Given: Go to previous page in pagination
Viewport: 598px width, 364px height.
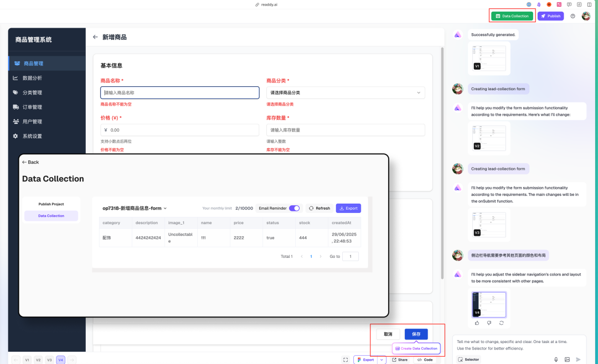Looking at the screenshot, I should pos(302,256).
